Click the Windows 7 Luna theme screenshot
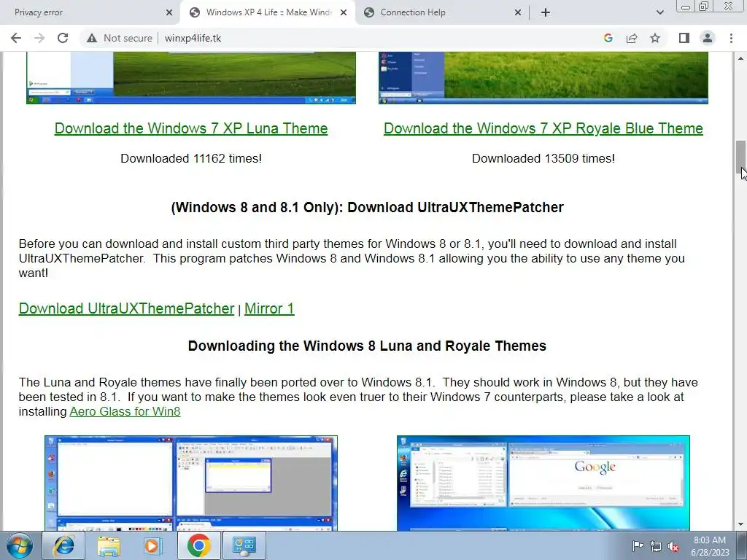 coord(191,77)
